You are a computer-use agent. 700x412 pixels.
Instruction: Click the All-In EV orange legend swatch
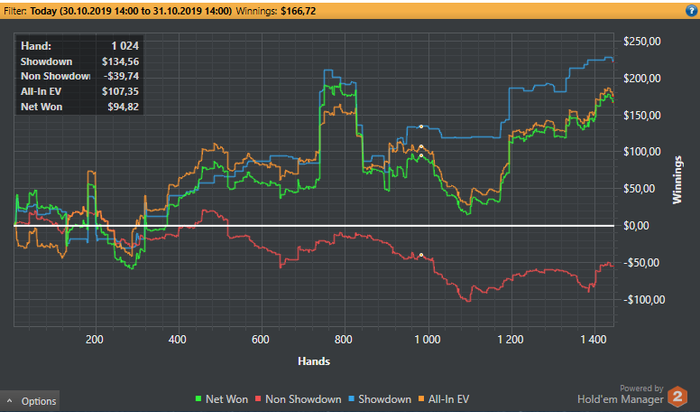421,399
